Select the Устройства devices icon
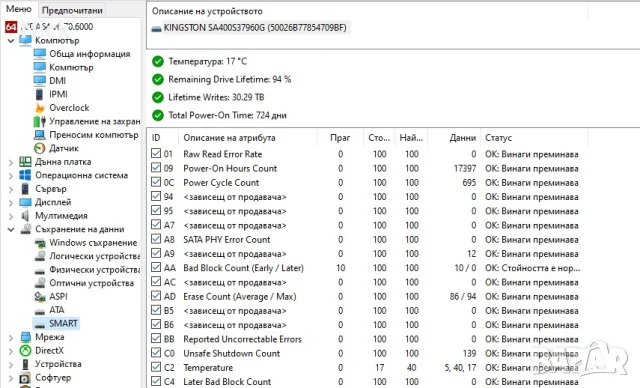 point(26,364)
